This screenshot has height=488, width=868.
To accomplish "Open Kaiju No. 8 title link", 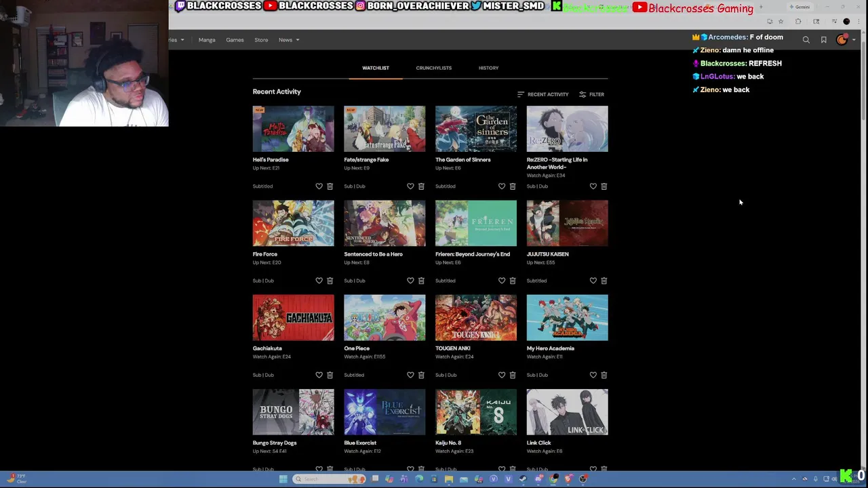I will coord(448,443).
